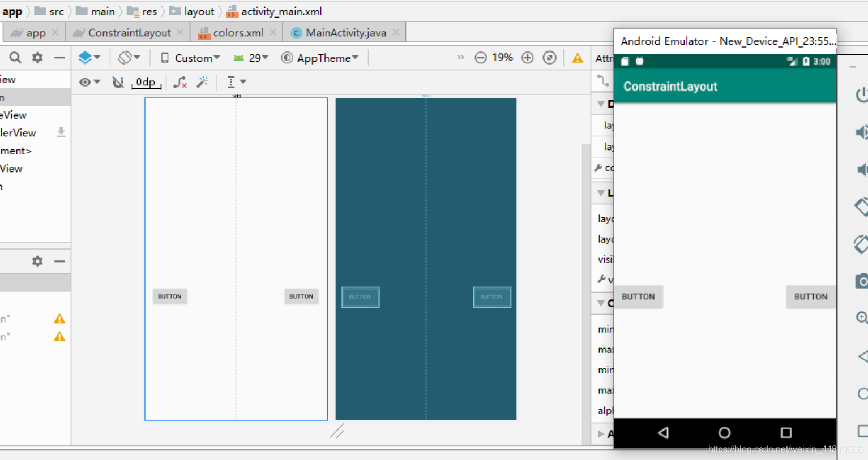This screenshot has height=460, width=868.
Task: Open guidelines helper dropdown
Action: click(x=236, y=82)
